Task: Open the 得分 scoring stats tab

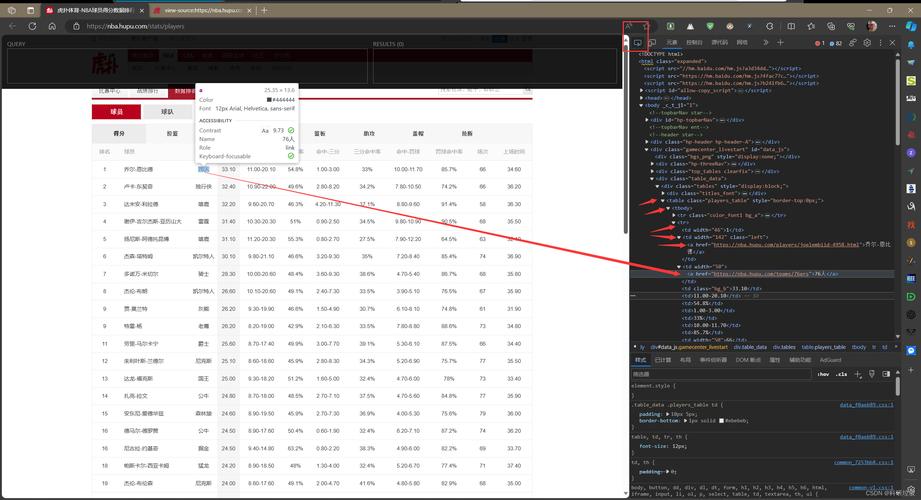Action: click(119, 133)
